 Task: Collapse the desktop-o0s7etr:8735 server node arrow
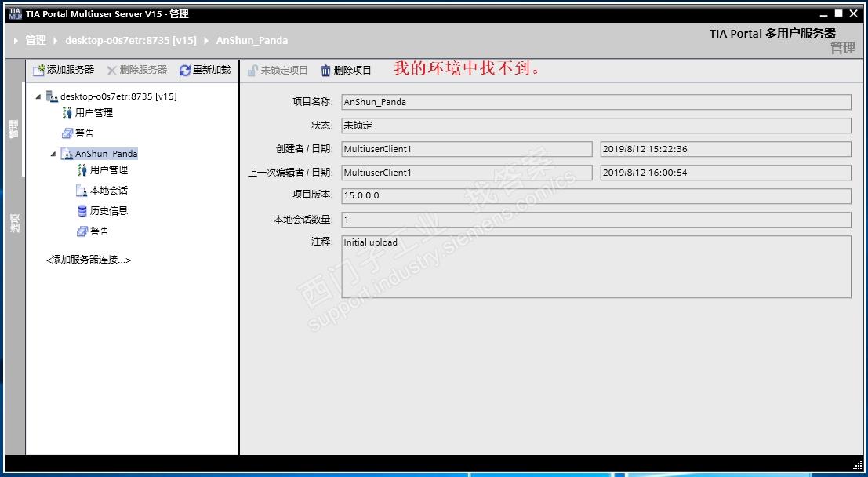click(38, 97)
